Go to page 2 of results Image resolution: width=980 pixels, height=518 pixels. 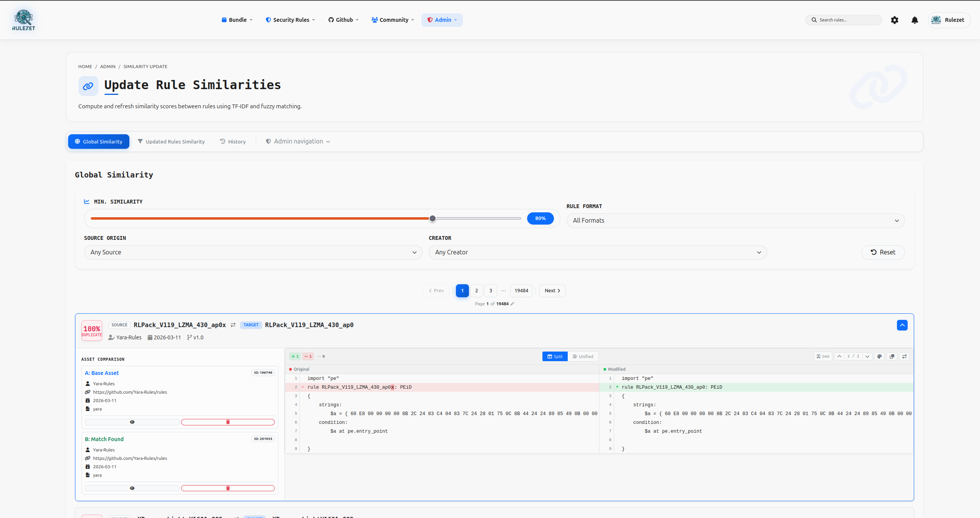click(476, 291)
